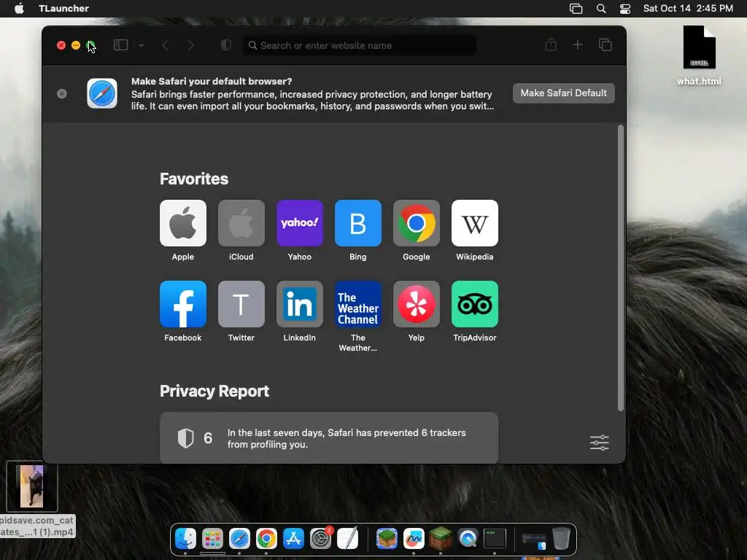The height and width of the screenshot is (560, 747).
Task: Open a new tab with plus button
Action: click(x=578, y=44)
